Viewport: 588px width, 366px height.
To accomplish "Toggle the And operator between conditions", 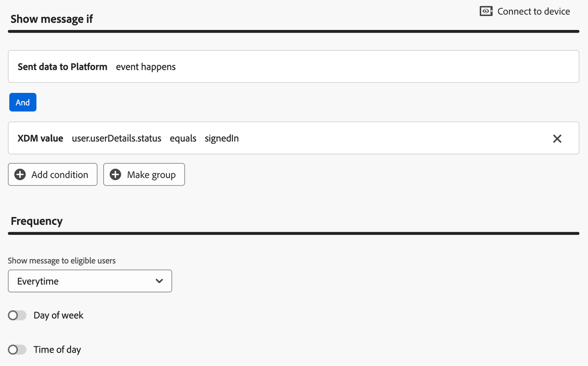I will click(23, 102).
